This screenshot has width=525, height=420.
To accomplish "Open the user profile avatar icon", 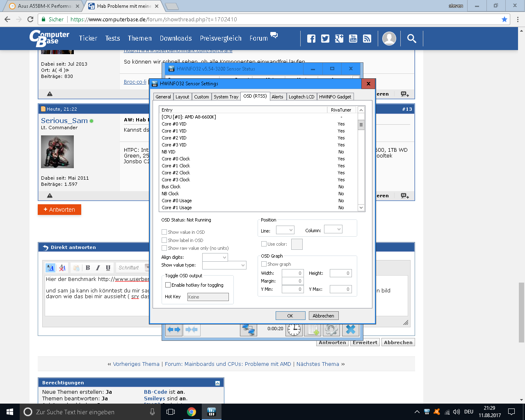I will [389, 39].
